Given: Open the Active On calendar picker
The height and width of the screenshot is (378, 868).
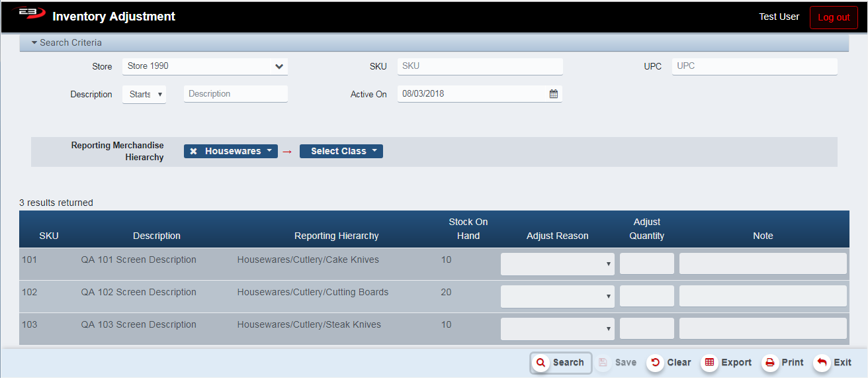Looking at the screenshot, I should click(x=554, y=94).
